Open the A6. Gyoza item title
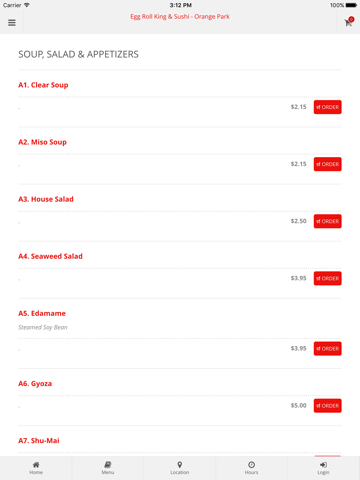Viewport: 360px width, 480px height. click(35, 384)
